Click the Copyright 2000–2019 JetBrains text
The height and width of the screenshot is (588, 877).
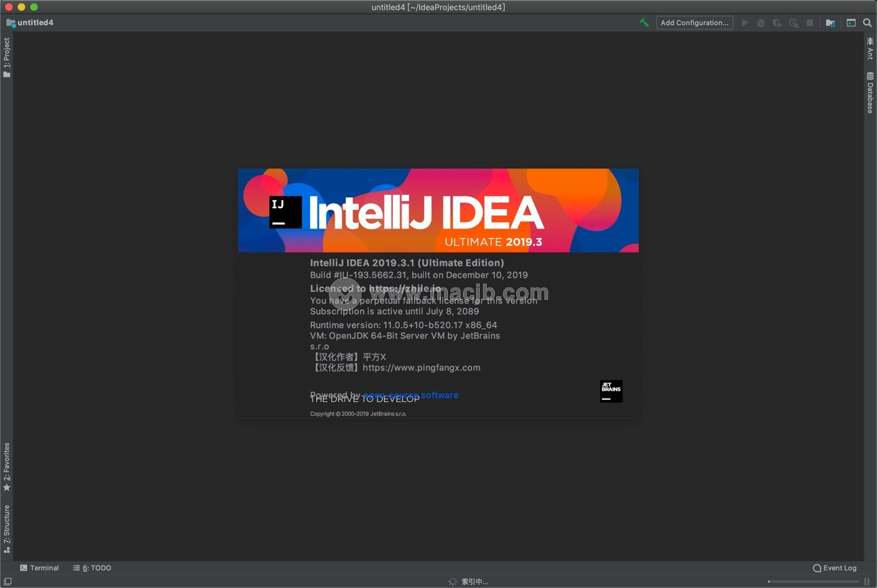[x=358, y=414]
